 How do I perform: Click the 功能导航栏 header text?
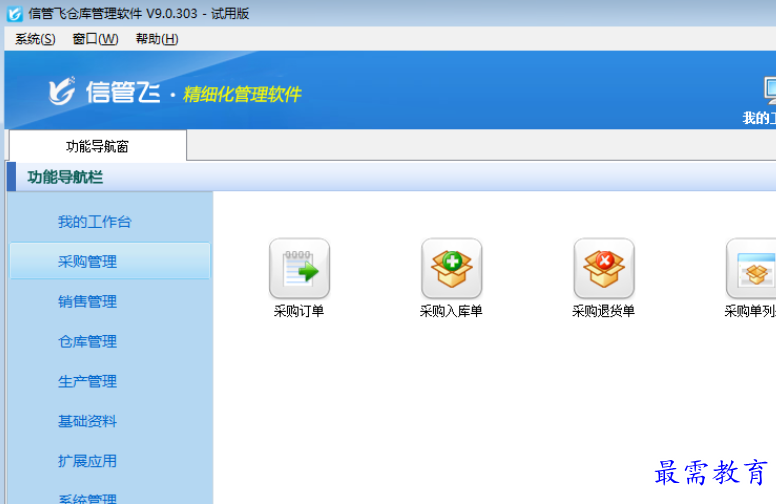[65, 177]
